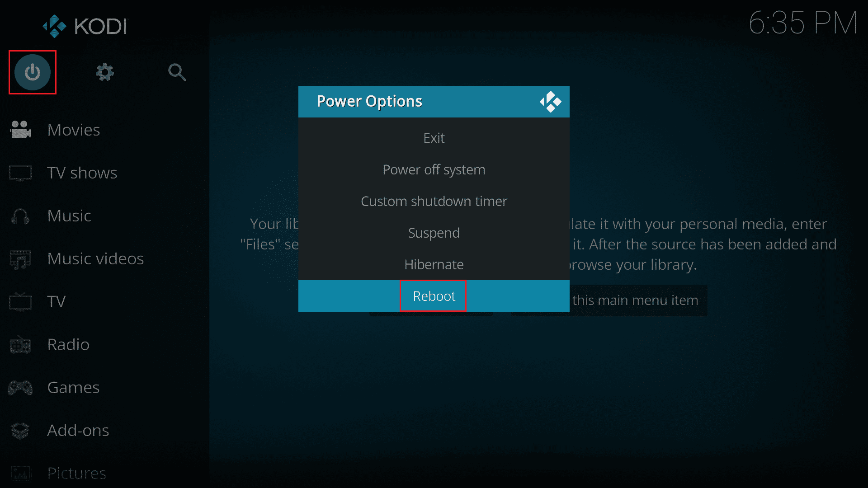The image size is (868, 488).
Task: Select the Movies menu item
Action: point(73,129)
